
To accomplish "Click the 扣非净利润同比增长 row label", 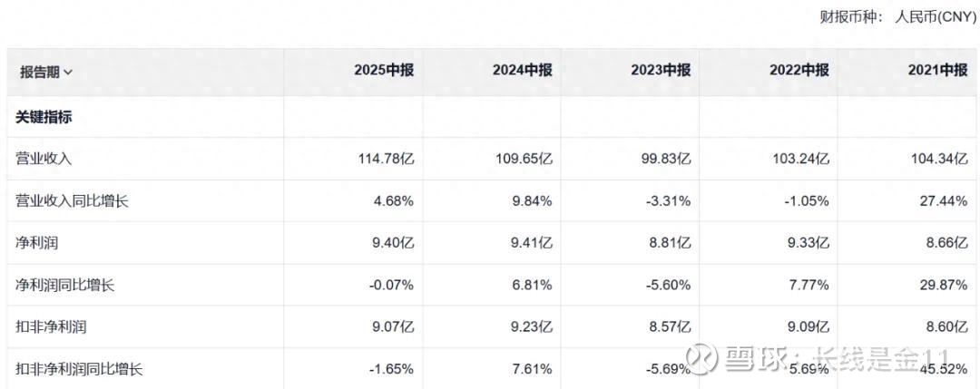I will pos(80,368).
